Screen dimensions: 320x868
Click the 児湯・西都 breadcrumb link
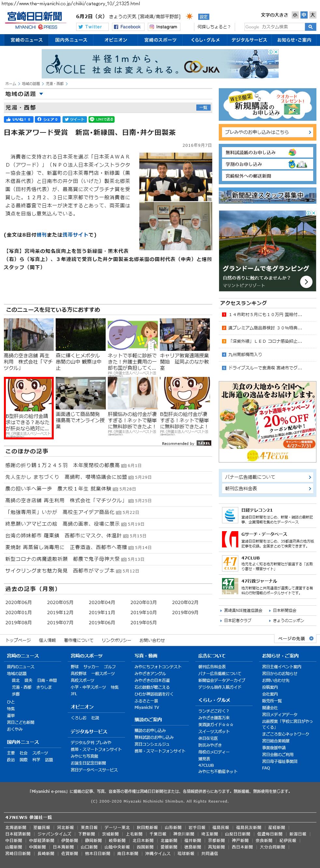coord(54,84)
